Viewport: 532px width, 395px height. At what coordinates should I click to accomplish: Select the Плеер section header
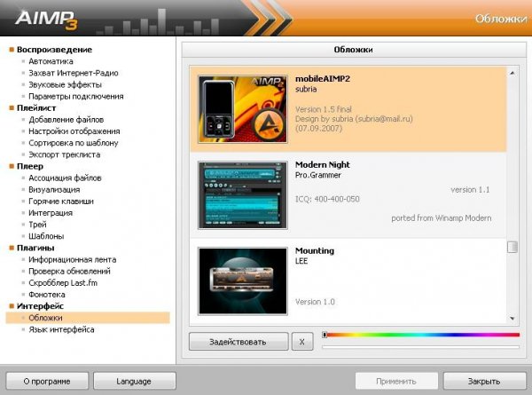(x=30, y=166)
